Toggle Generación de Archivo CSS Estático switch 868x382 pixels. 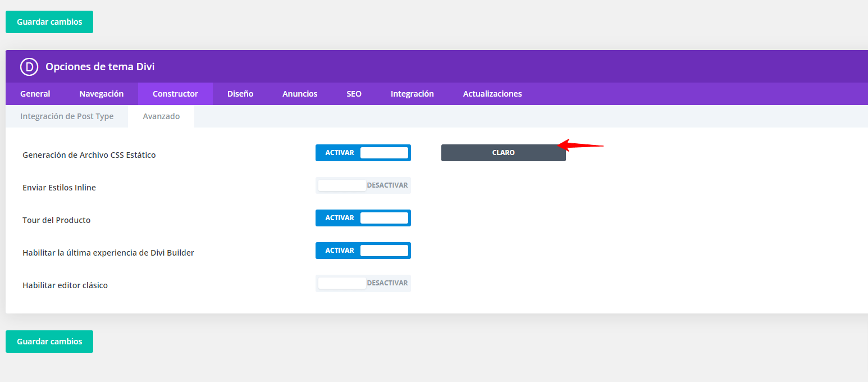pyautogui.click(x=363, y=153)
